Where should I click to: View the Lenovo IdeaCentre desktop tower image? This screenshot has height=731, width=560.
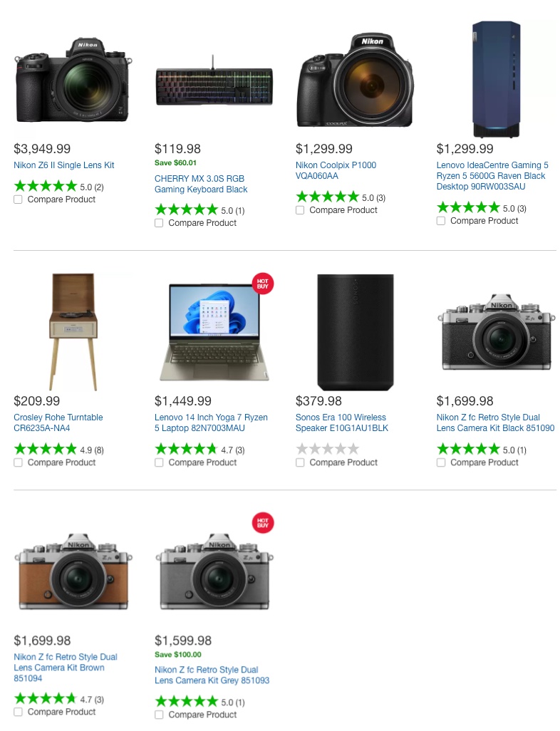[496, 79]
